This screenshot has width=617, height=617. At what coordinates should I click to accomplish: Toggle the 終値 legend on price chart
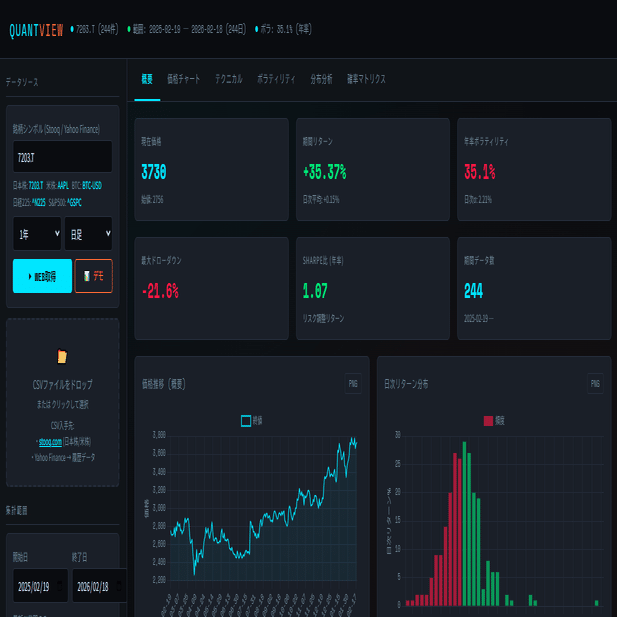(252, 421)
